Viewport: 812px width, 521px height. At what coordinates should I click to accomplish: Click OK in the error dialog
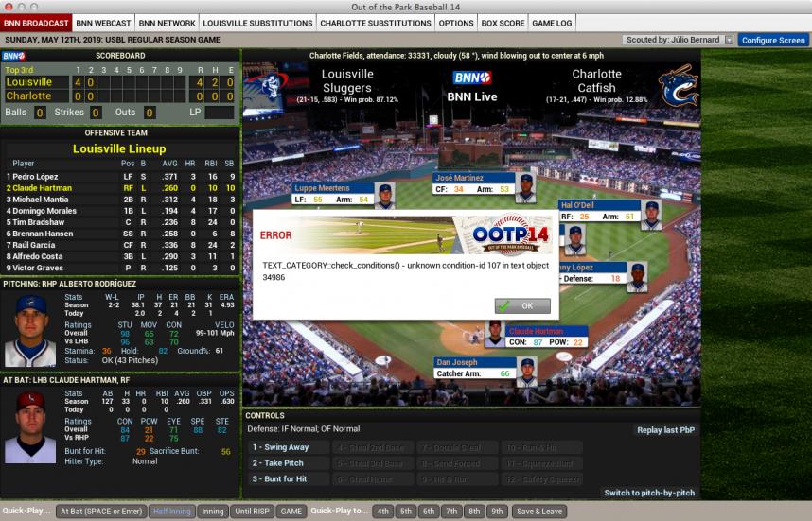click(x=522, y=305)
